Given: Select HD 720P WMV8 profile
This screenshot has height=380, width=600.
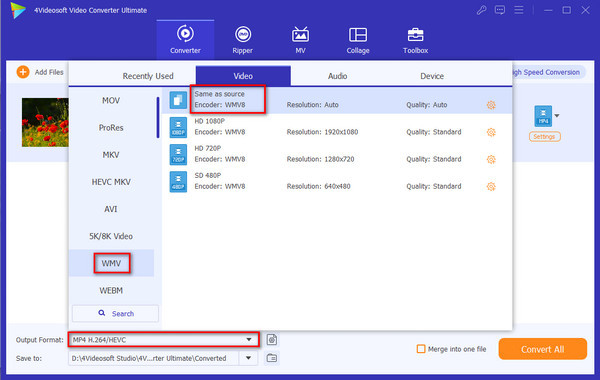Looking at the screenshot, I should pos(337,154).
